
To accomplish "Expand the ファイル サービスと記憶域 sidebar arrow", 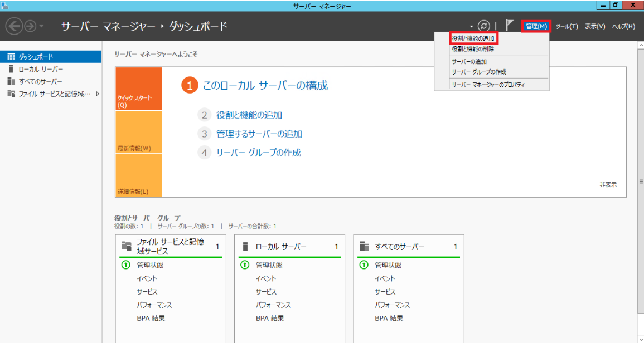I will coord(98,94).
